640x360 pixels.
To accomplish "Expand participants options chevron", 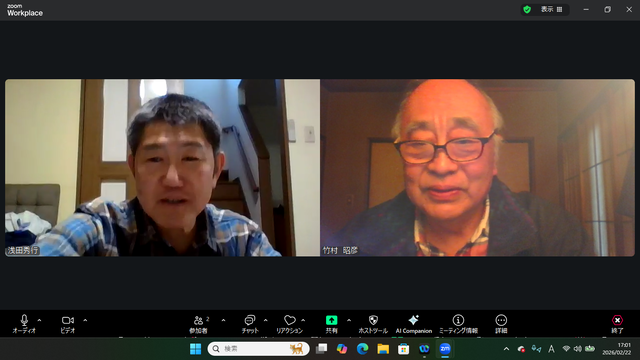I will coord(223,320).
